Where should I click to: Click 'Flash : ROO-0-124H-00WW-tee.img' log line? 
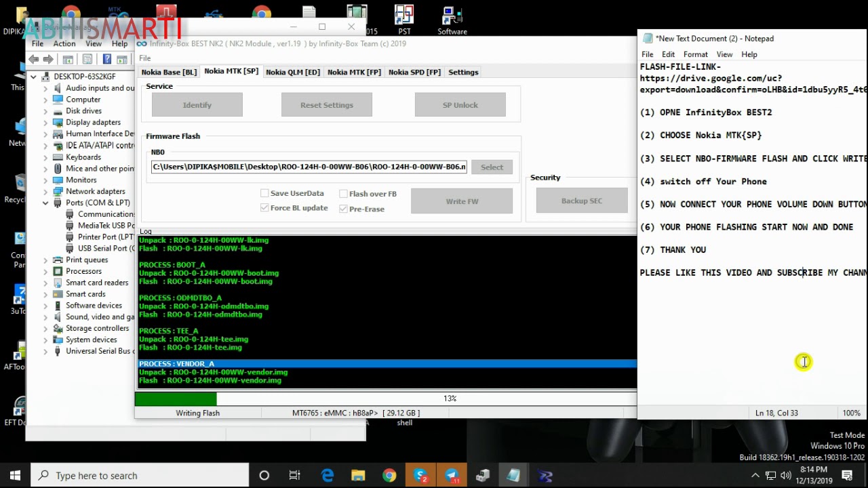191,347
